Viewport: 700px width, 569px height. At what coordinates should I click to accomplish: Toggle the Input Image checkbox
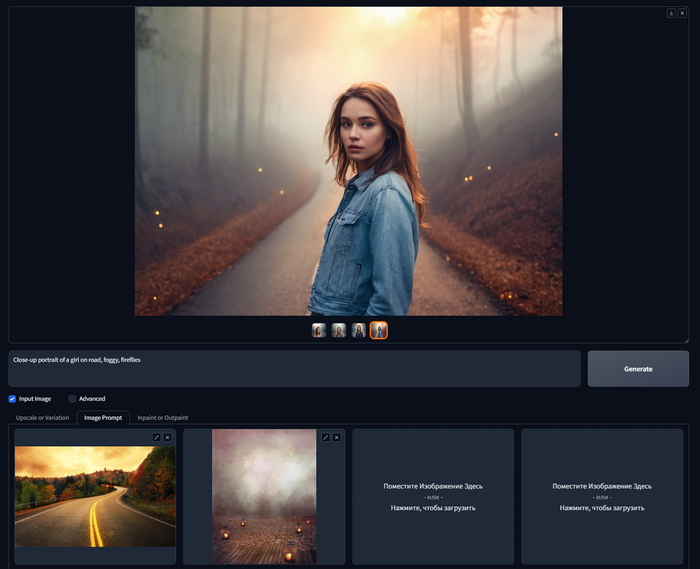(12, 399)
